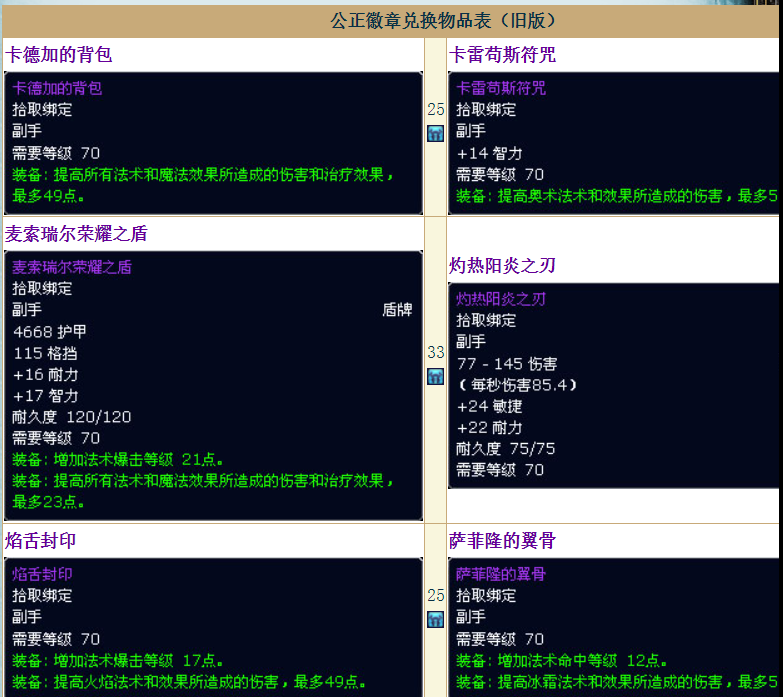This screenshot has height=697, width=783.
Task: Click 增加法术爆击等级 17点 equip effect
Action: (x=118, y=661)
